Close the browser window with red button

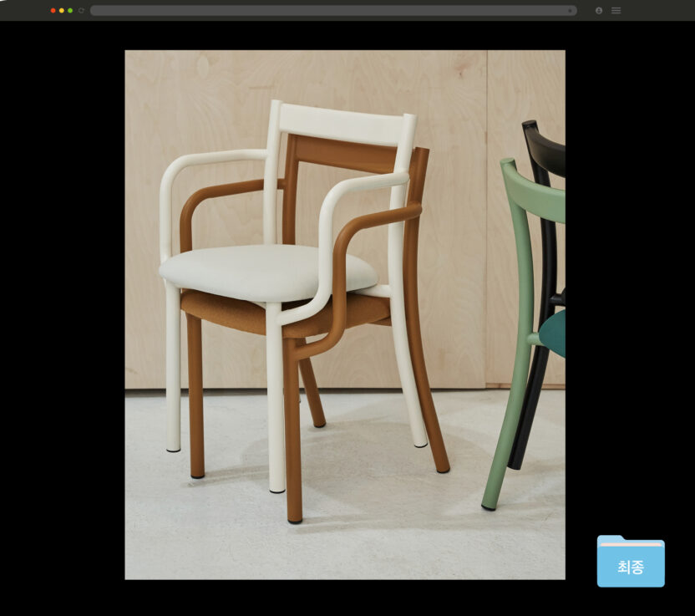pos(53,11)
